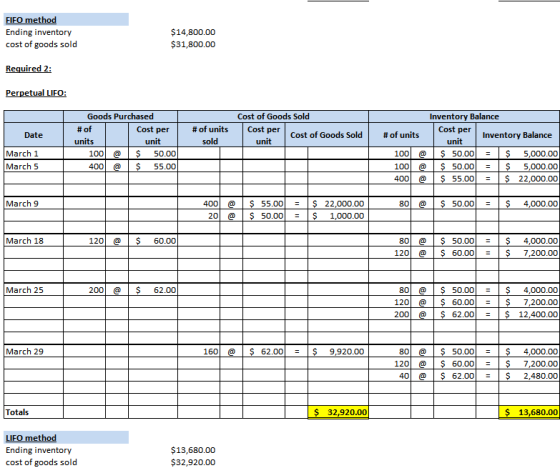
Task: Click March 29 inventory units 40
Action: pos(390,376)
